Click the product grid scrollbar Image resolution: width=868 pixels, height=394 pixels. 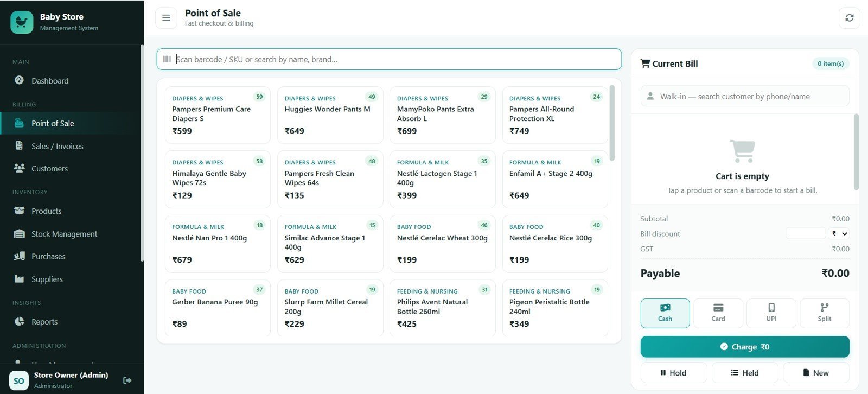pyautogui.click(x=612, y=123)
